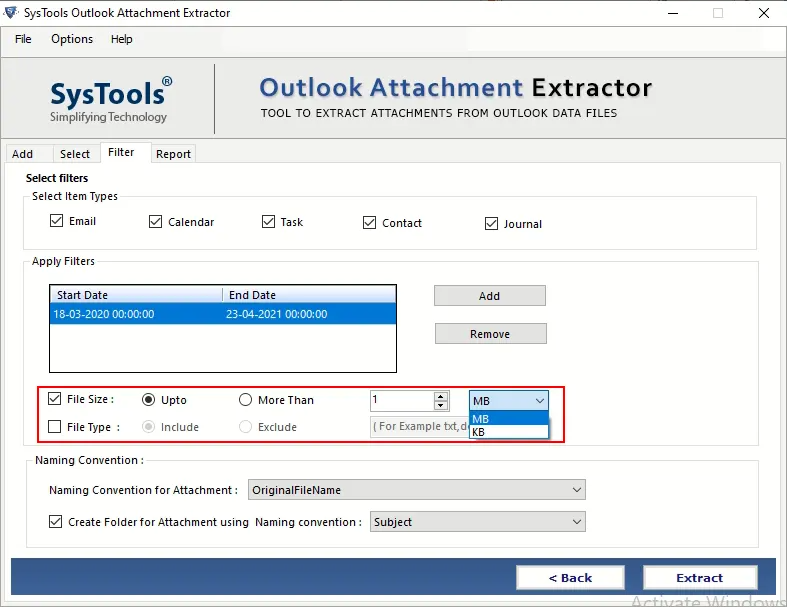The width and height of the screenshot is (787, 607).
Task: Click the SysTools app icon in title bar
Action: tap(11, 13)
